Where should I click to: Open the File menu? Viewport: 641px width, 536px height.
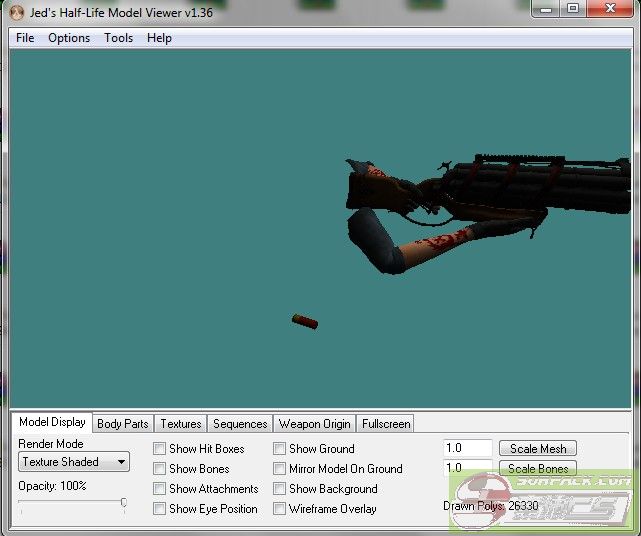coord(25,38)
